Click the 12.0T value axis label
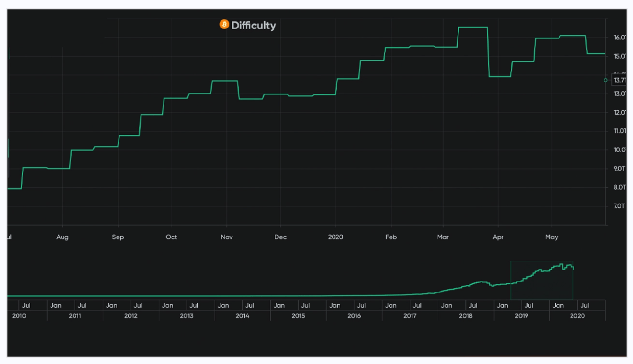The width and height of the screenshot is (633, 364). click(620, 113)
